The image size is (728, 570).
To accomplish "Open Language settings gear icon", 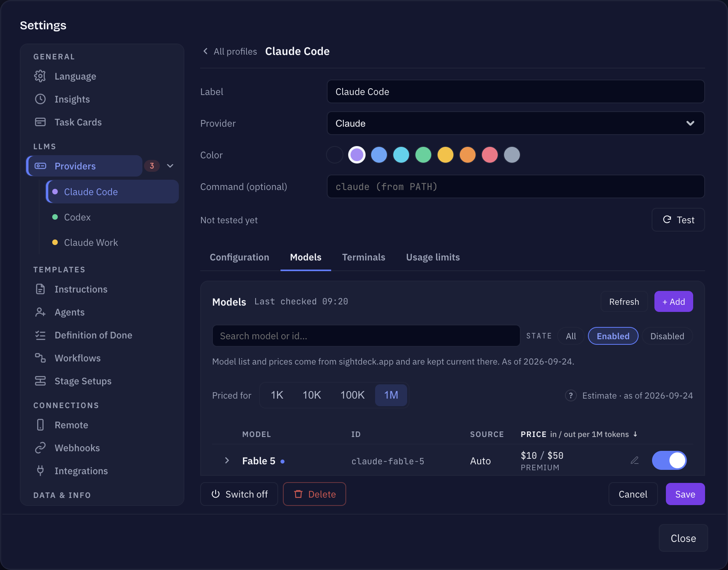I will click(40, 76).
